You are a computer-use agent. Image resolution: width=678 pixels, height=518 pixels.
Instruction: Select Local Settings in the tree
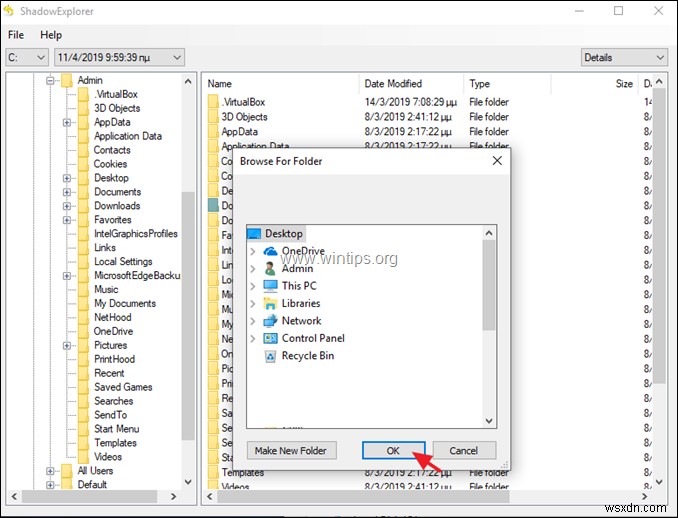click(123, 262)
